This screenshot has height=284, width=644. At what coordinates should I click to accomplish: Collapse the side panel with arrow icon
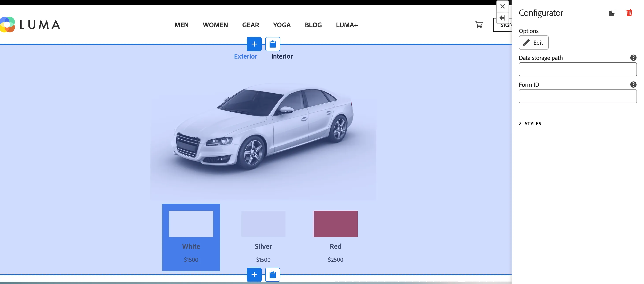503,18
